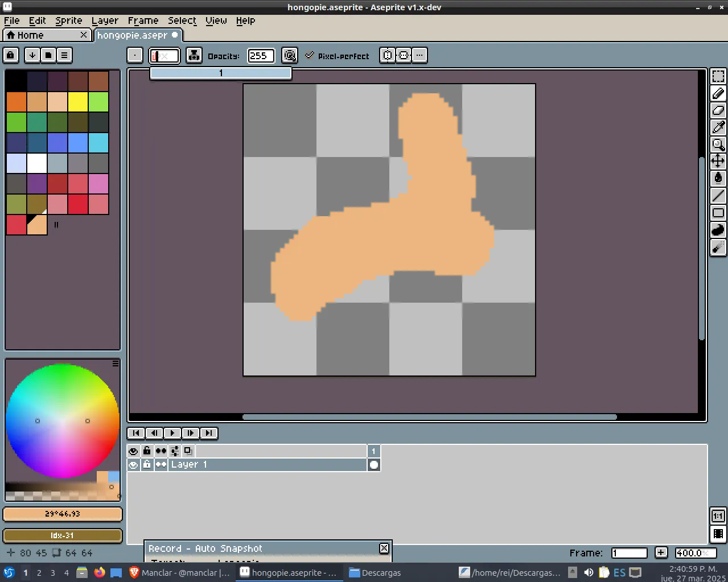Click frame 1 header in timeline
This screenshot has width=728, height=582.
tap(374, 451)
